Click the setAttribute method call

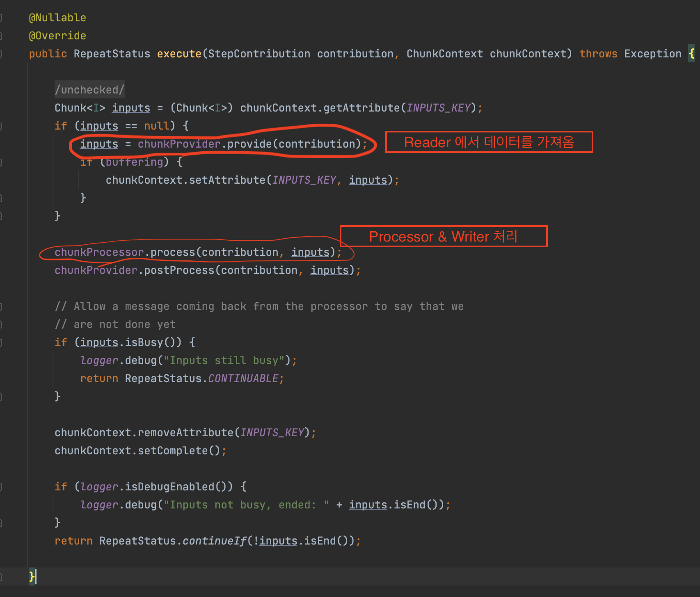point(227,180)
